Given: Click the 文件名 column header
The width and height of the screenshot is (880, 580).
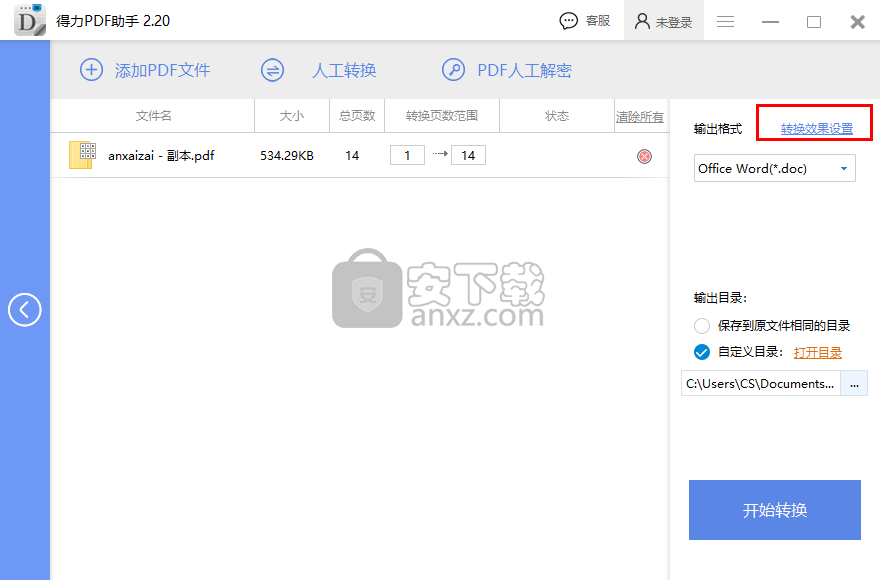Looking at the screenshot, I should (x=153, y=116).
